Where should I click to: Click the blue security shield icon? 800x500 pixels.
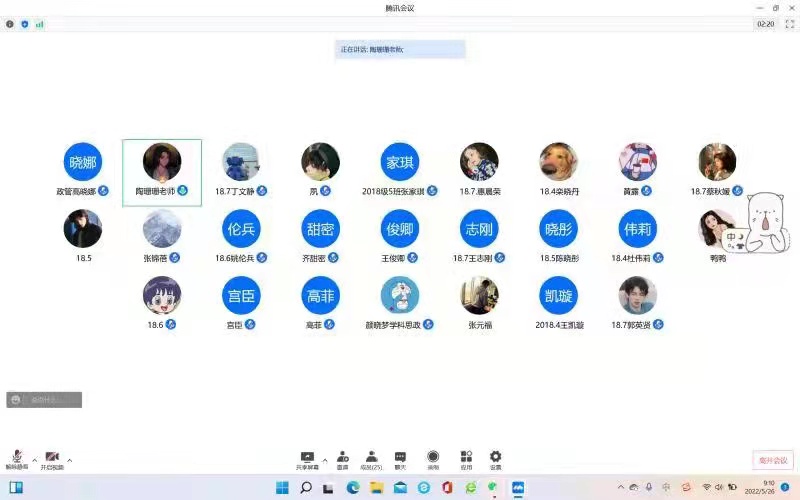point(25,23)
